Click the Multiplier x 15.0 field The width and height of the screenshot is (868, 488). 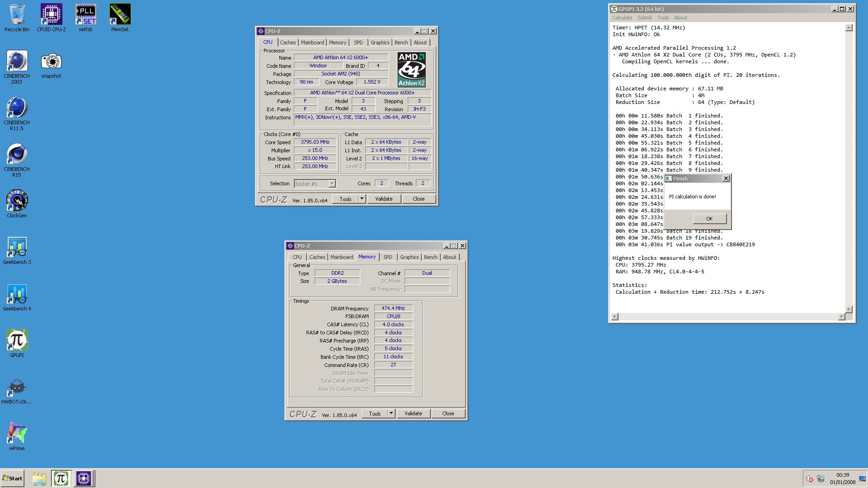point(315,150)
